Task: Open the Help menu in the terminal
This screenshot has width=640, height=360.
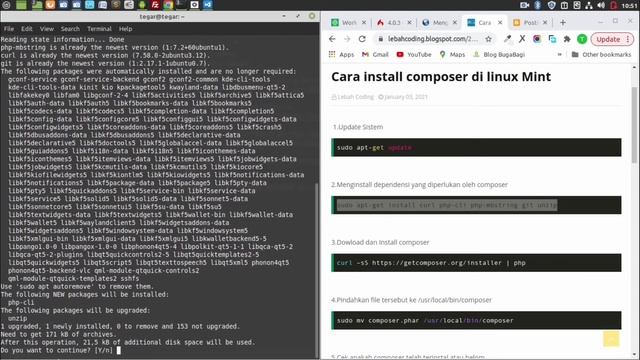Action: [x=125, y=29]
